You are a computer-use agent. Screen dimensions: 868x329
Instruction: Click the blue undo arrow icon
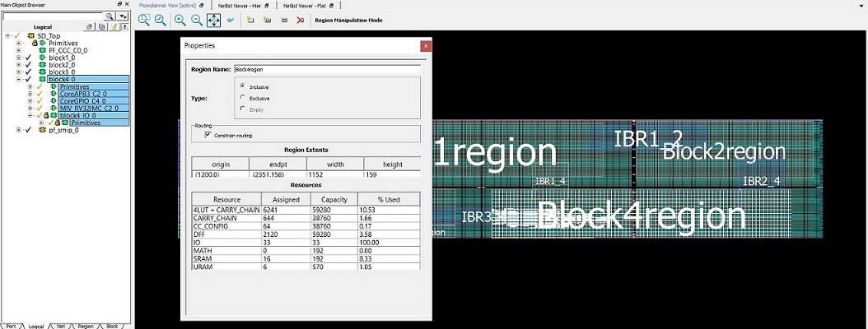click(x=229, y=20)
